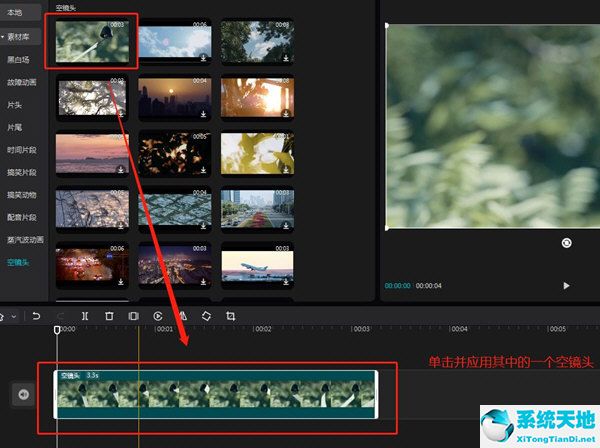Image resolution: width=600 pixels, height=448 pixels.
Task: Click the preview video frame
Action: tap(493, 127)
